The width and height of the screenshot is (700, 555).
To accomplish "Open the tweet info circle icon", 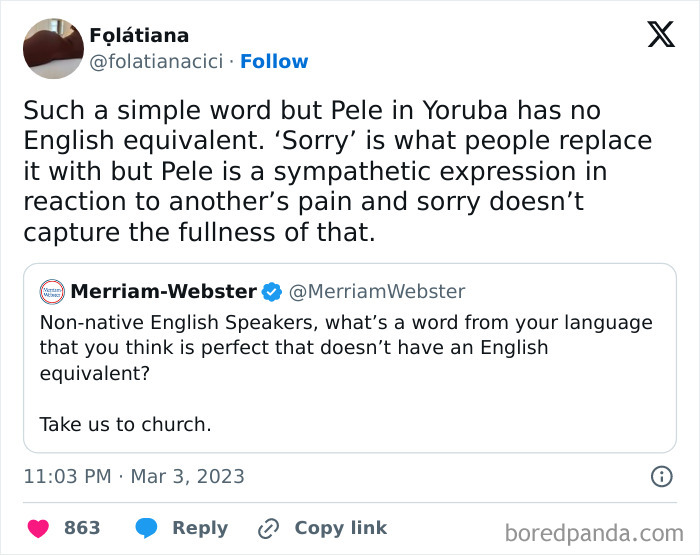I will (661, 477).
